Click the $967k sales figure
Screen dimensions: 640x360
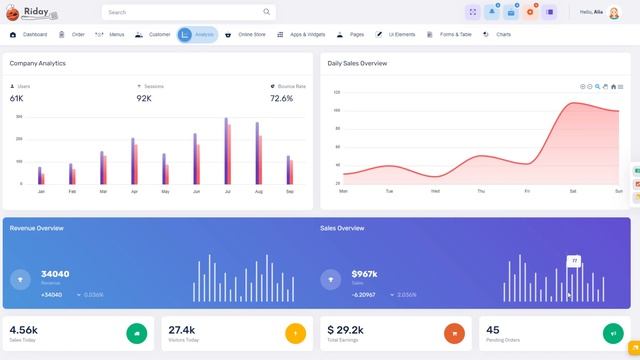pyautogui.click(x=364, y=274)
